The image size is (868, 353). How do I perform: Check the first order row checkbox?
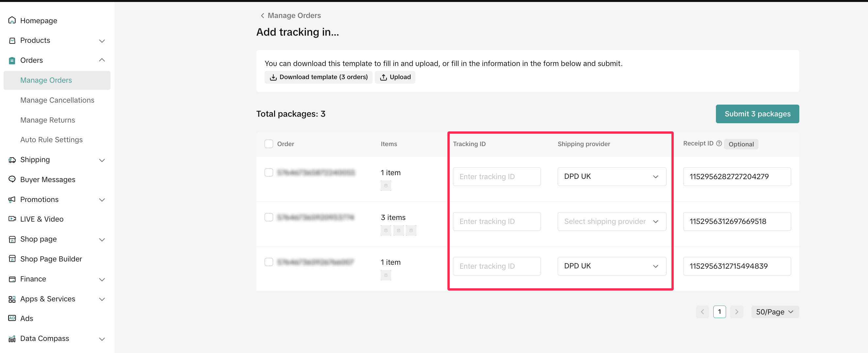(x=269, y=173)
